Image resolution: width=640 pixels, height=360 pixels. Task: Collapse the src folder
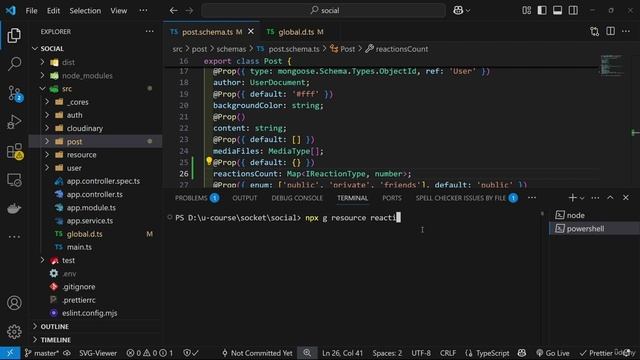tap(42, 89)
